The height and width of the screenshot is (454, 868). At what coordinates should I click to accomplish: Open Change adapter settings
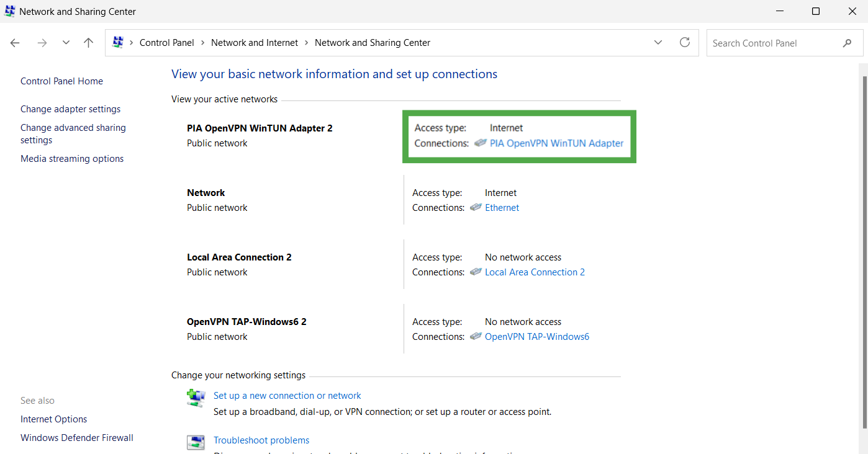(71, 109)
